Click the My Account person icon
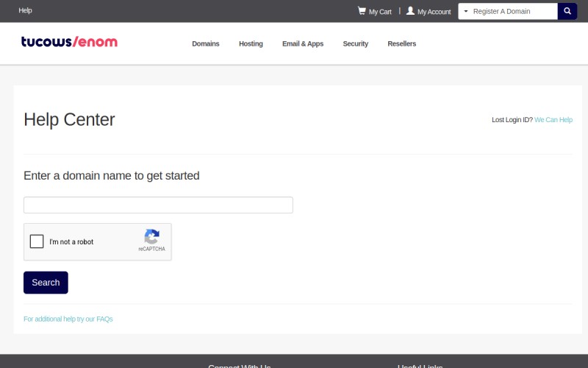The height and width of the screenshot is (368, 588). coord(410,11)
